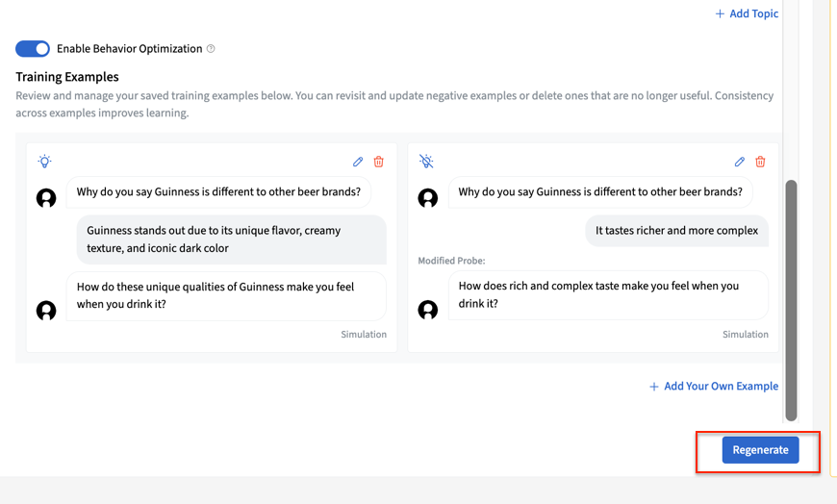Viewport: 837px width, 504px height.
Task: Click the Simulation label in the left example
Action: (363, 335)
